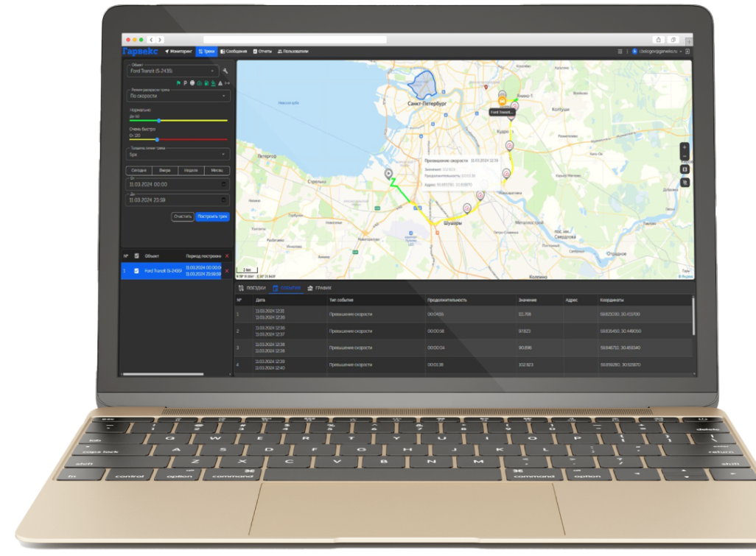This screenshot has height=556, width=756.
Task: Open calendar picker for the До date
Action: coord(223,200)
